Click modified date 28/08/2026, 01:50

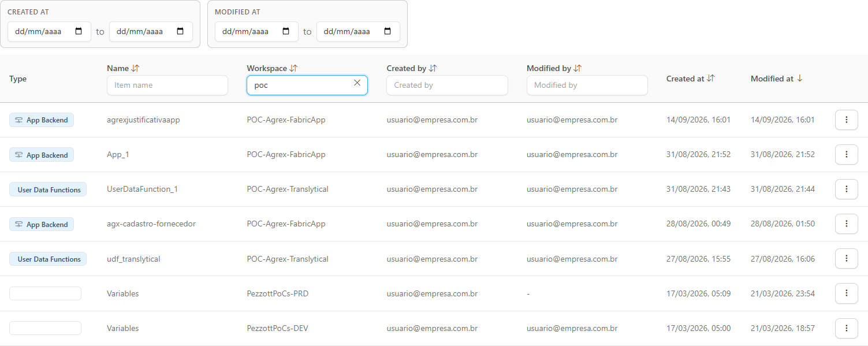tap(783, 224)
